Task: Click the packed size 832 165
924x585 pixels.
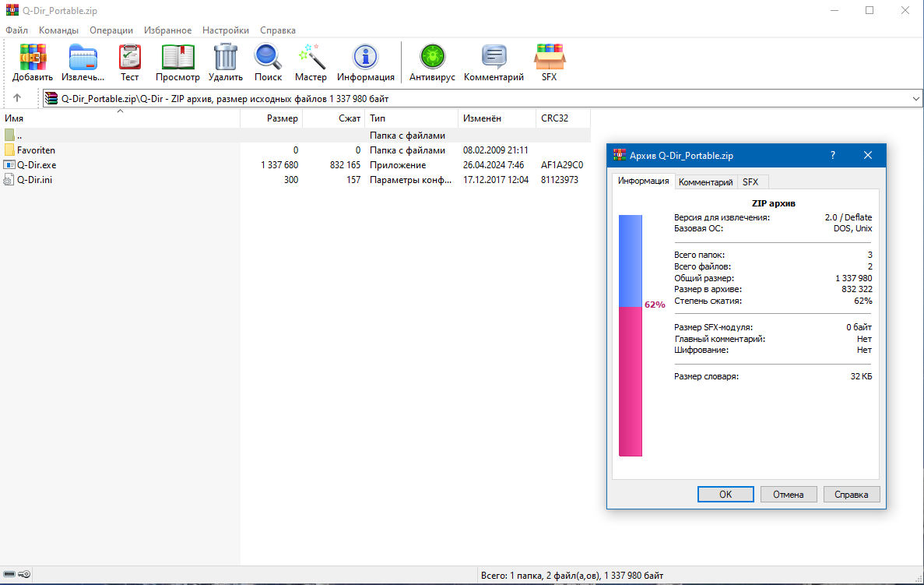Action: coord(345,165)
